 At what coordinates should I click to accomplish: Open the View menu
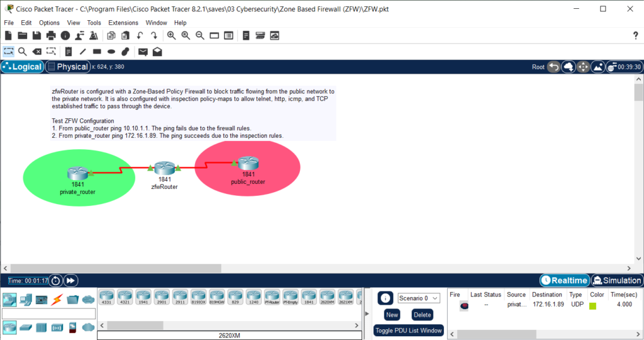pos(74,23)
